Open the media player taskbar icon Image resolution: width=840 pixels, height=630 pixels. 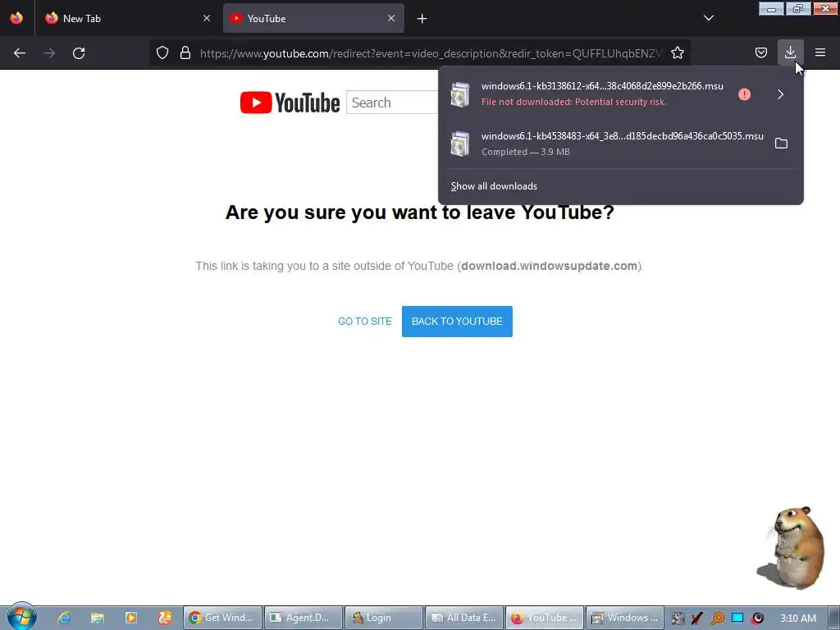pyautogui.click(x=131, y=618)
